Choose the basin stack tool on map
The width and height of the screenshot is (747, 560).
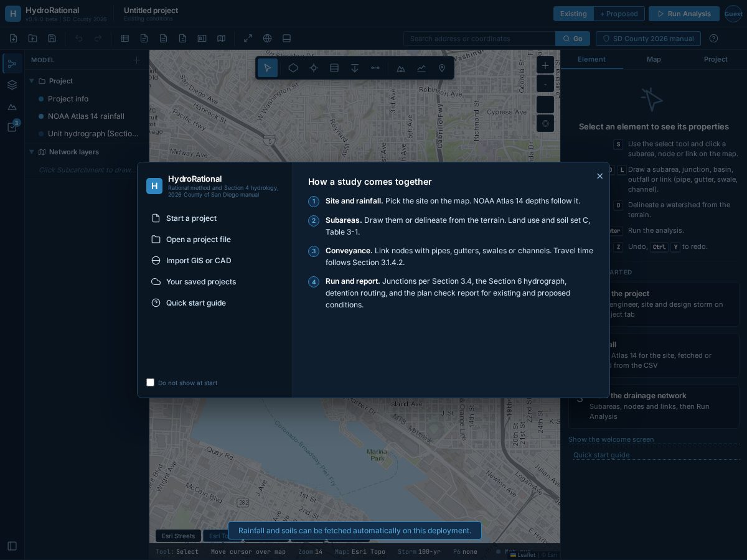tap(334, 68)
